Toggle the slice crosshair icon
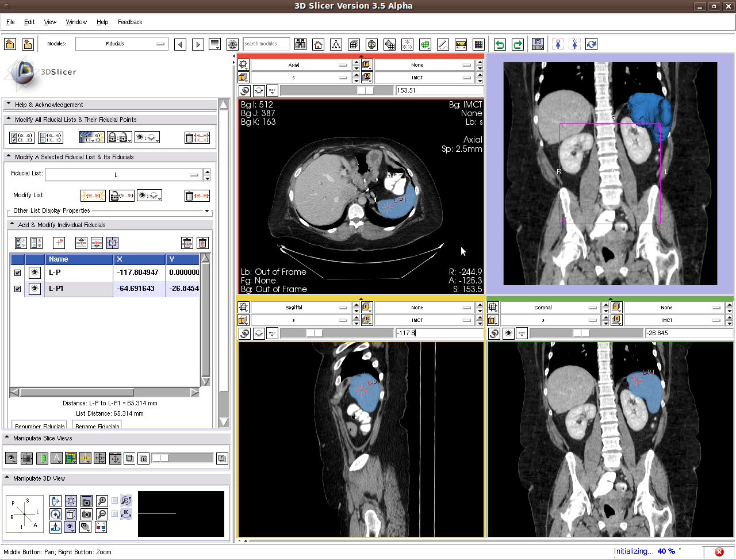This screenshot has height=560, width=736. 85,458
